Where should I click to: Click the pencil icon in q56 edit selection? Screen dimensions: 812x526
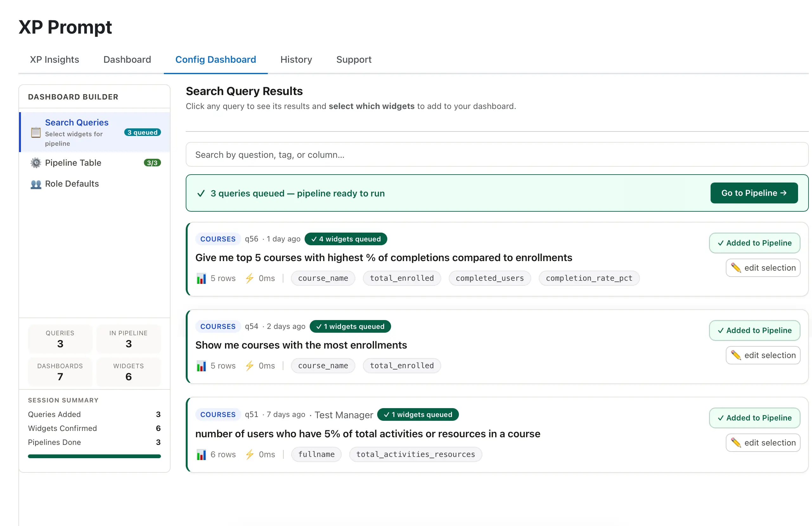pyautogui.click(x=736, y=268)
